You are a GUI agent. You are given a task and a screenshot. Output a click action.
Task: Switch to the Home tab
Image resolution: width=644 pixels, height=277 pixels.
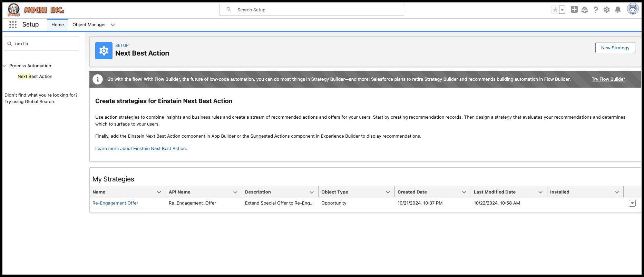click(x=58, y=25)
